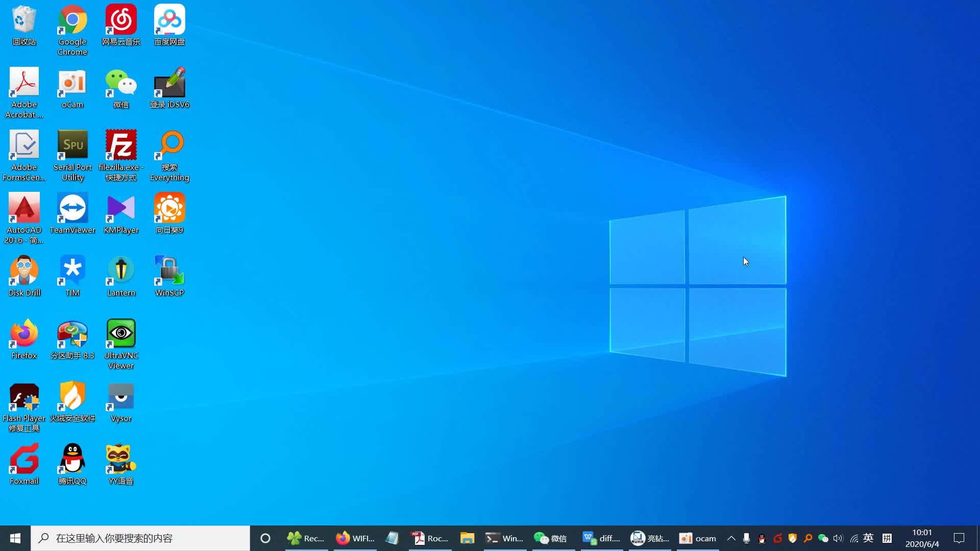This screenshot has width=980, height=551.
Task: Switch to the 微信 taskbar window
Action: point(553,538)
